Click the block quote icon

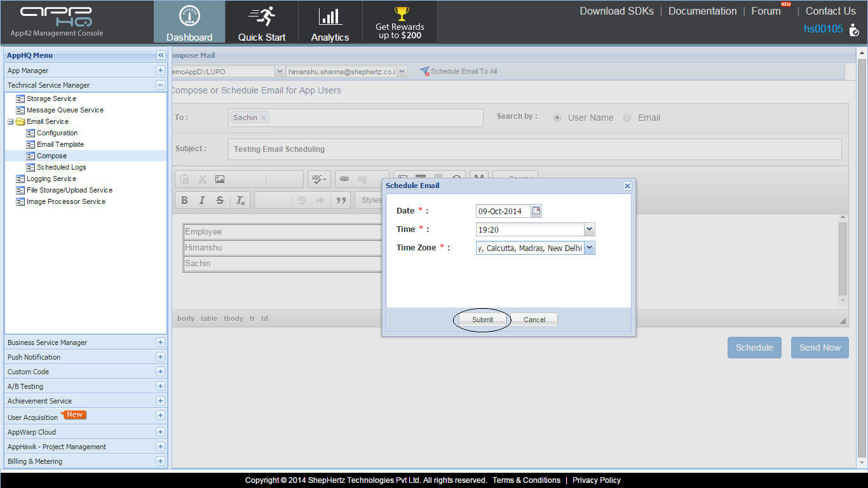point(341,200)
